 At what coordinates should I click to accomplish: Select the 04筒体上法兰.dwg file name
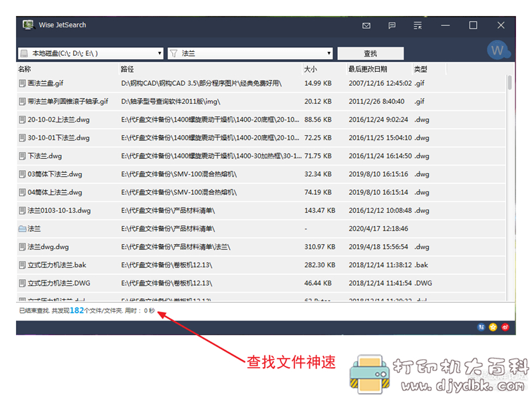coord(55,192)
